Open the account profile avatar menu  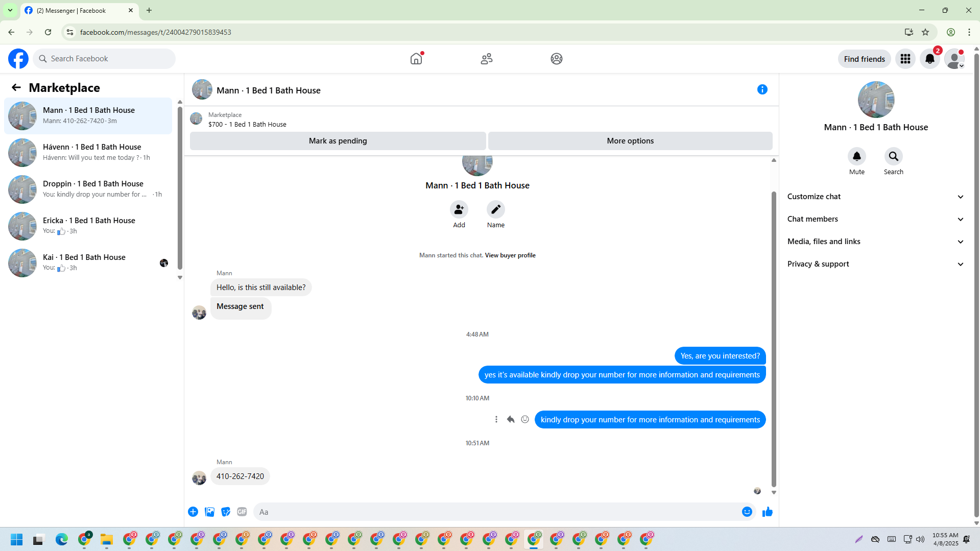coord(954,59)
